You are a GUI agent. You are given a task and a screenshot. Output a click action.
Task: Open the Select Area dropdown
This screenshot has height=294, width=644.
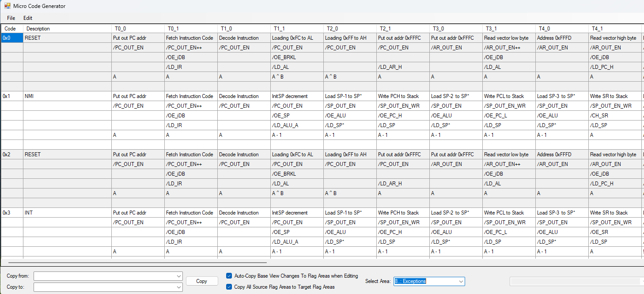click(461, 281)
